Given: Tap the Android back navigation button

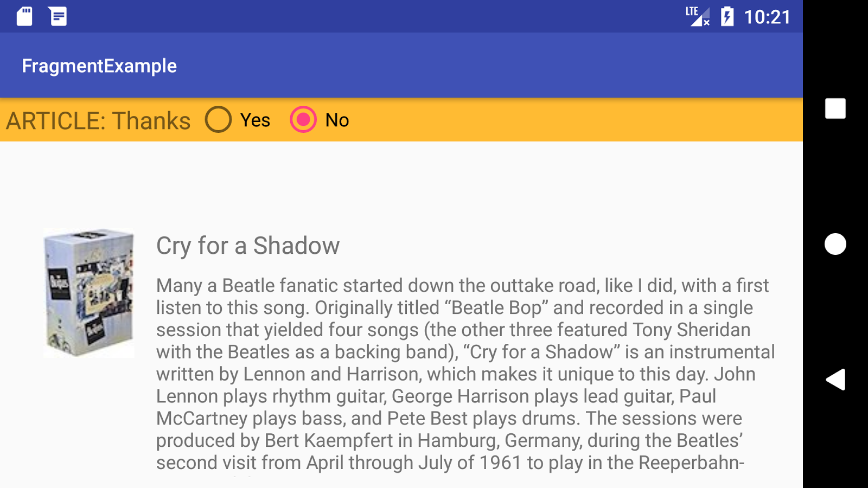Looking at the screenshot, I should (835, 380).
